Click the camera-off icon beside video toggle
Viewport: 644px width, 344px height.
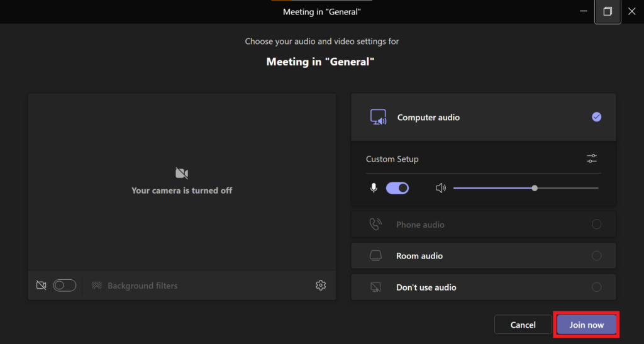[x=41, y=286]
